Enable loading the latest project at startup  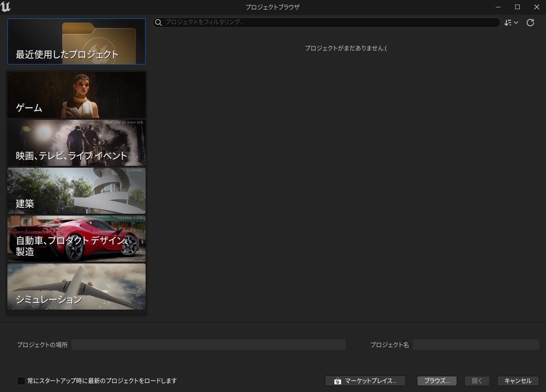pyautogui.click(x=21, y=380)
